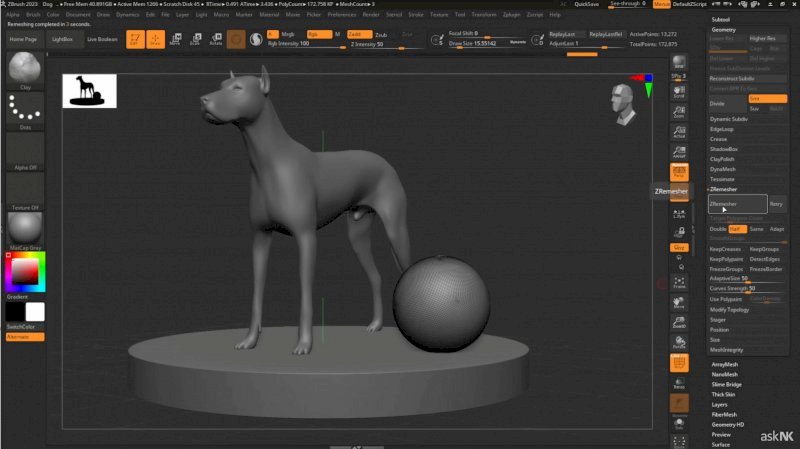Select the Rotate transform icon
Viewport: 800px width, 449px height.
[x=216, y=39]
